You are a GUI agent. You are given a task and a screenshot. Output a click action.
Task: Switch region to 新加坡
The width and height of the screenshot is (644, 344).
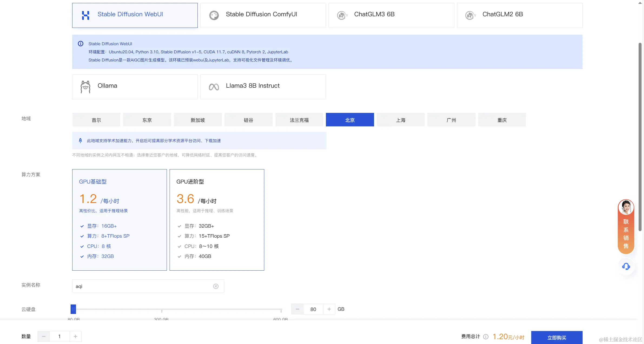(197, 120)
